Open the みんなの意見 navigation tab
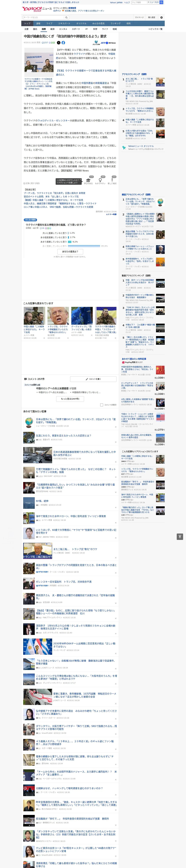Image resolution: width=186 pixels, height=868 pixels. (99, 24)
